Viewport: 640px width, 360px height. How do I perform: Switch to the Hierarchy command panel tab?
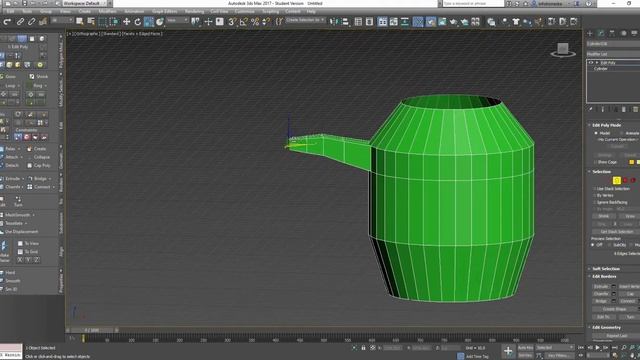612,33
